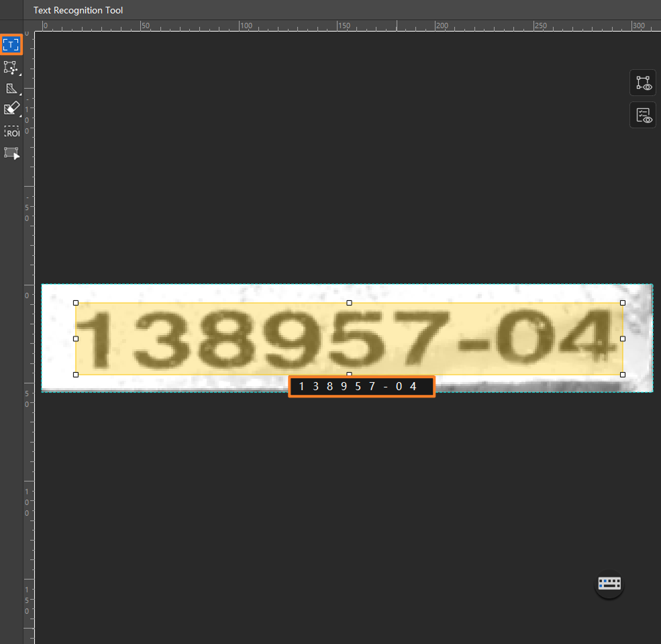The height and width of the screenshot is (644, 661).
Task: Click the Text Recognition Tool title
Action: (78, 10)
